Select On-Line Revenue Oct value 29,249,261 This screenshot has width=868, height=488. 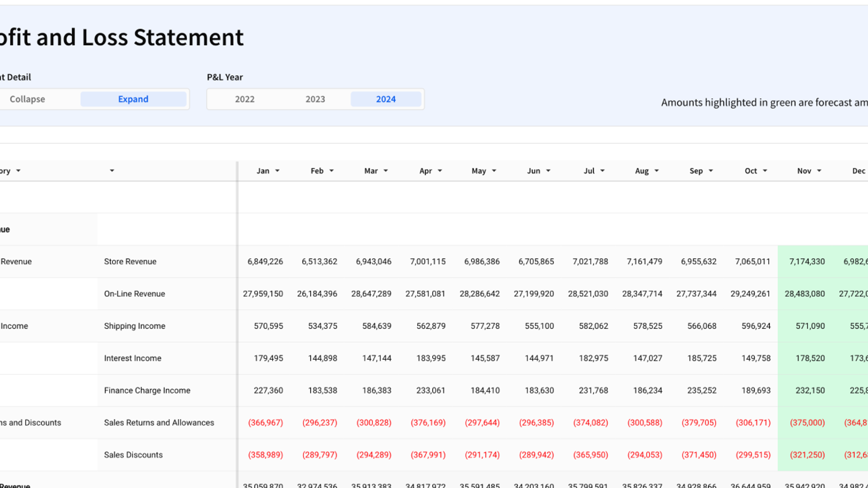(x=750, y=294)
